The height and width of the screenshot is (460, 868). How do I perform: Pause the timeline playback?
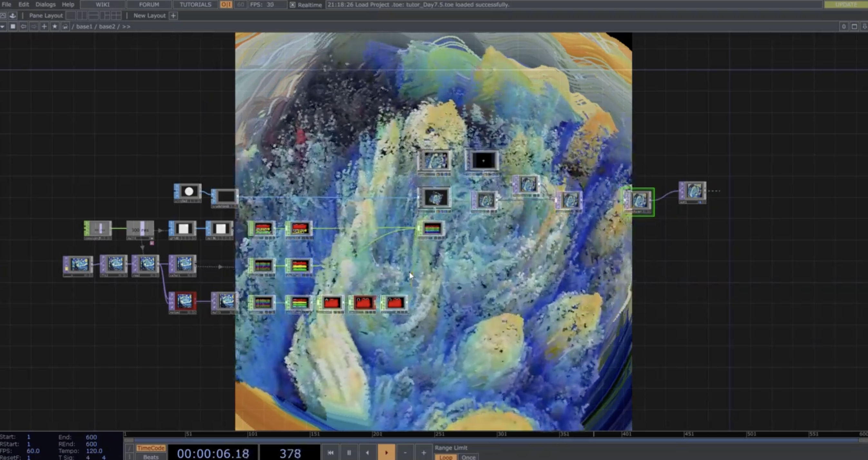349,453
